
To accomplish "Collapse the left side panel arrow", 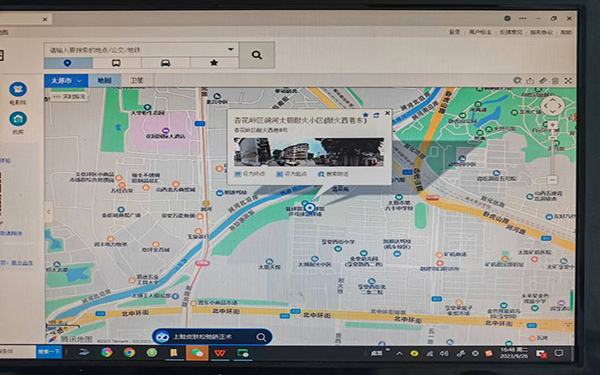I will [x=49, y=211].
